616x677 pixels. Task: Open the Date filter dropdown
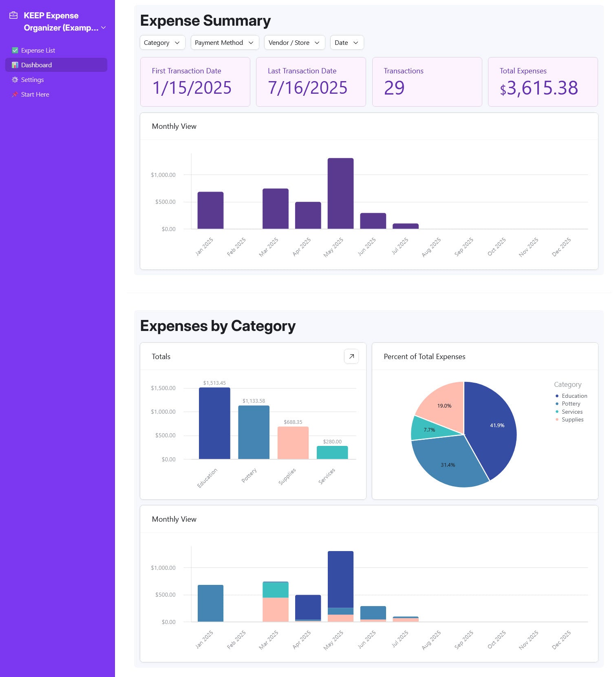[x=347, y=43]
